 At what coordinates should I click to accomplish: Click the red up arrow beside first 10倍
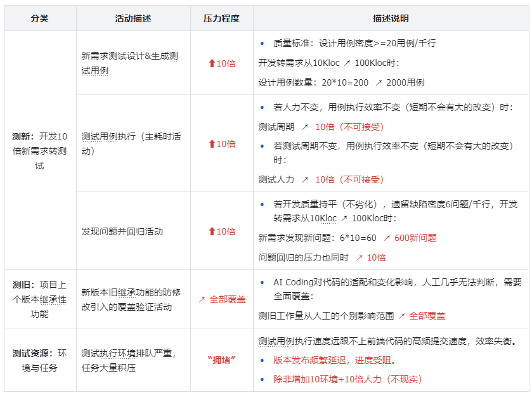(x=212, y=63)
